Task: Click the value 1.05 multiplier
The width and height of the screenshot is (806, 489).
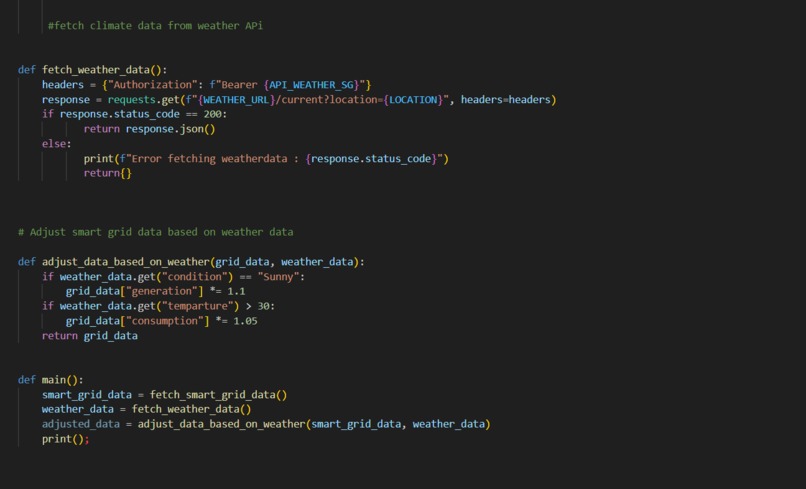Action: point(245,321)
